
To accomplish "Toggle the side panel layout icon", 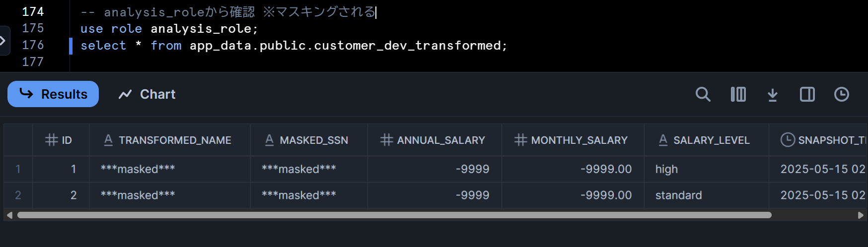I will pyautogui.click(x=807, y=94).
